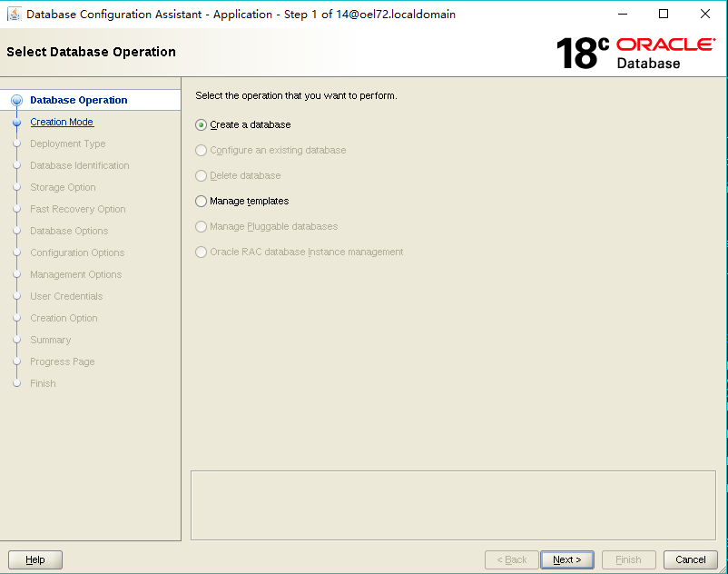Click Database Options step in sidebar
This screenshot has width=728, height=574.
(x=69, y=231)
